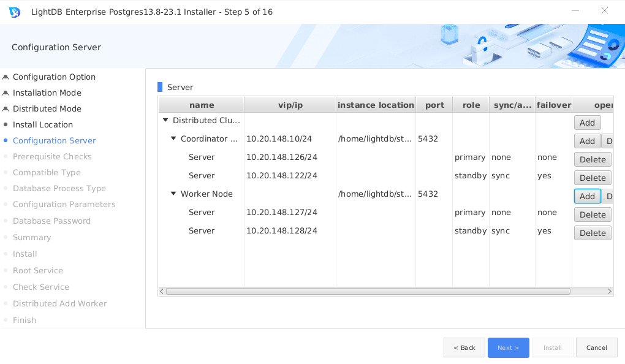The image size is (625, 364).
Task: Click Add button in Distributed Cluster row
Action: point(587,123)
